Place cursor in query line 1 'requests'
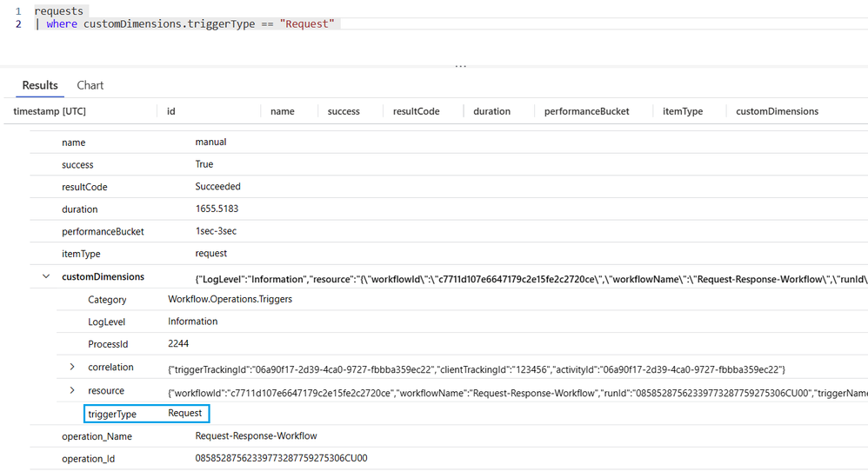The height and width of the screenshot is (471, 868). click(58, 11)
